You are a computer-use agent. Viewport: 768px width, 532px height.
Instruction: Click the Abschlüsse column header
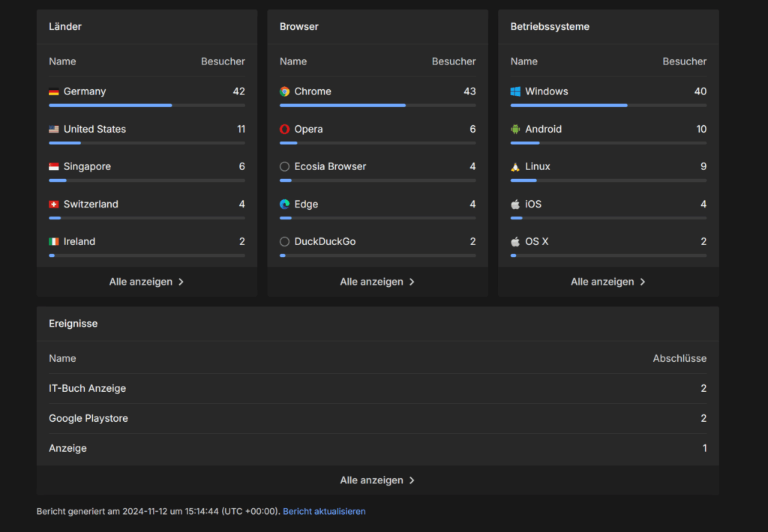click(679, 358)
